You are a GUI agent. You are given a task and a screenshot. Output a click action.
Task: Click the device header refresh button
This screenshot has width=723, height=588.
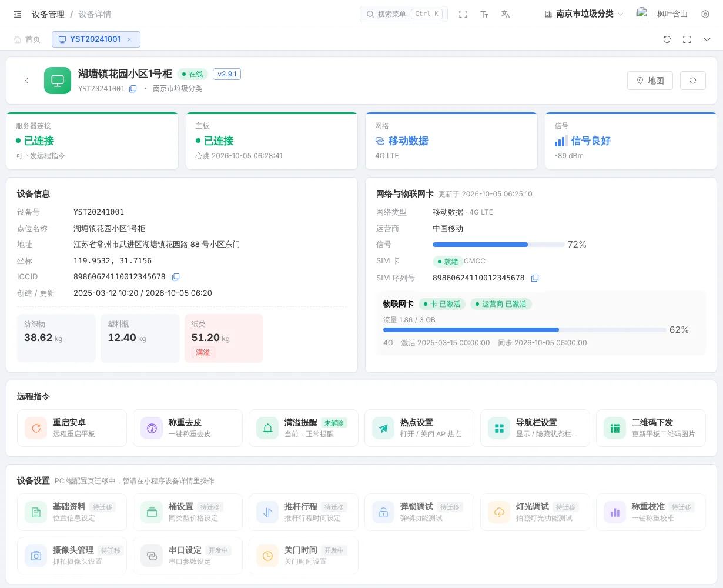(x=693, y=81)
